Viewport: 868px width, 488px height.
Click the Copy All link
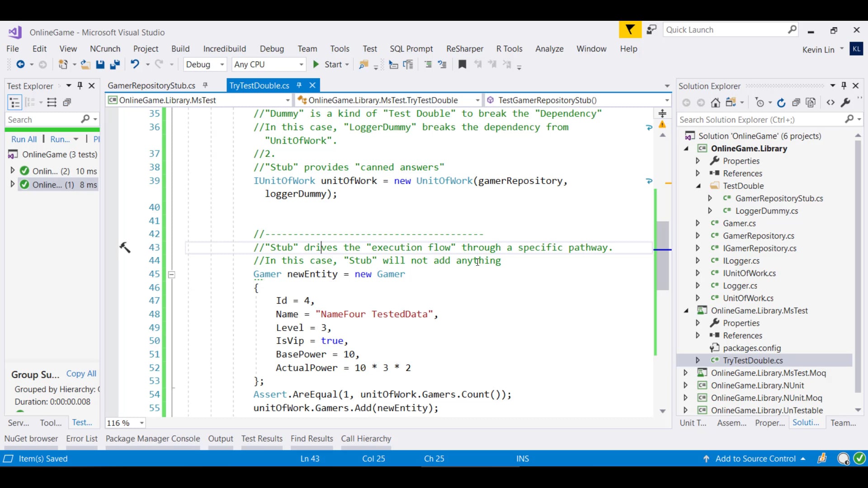pyautogui.click(x=81, y=374)
